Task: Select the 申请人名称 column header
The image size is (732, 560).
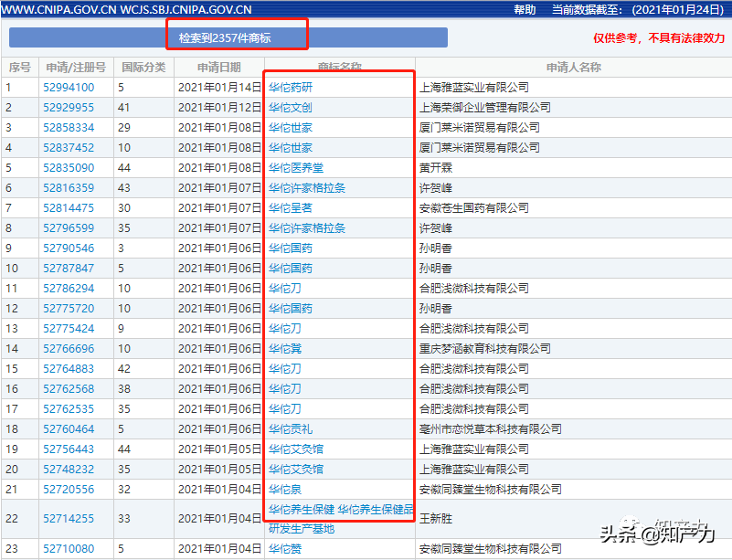Action: tap(573, 68)
